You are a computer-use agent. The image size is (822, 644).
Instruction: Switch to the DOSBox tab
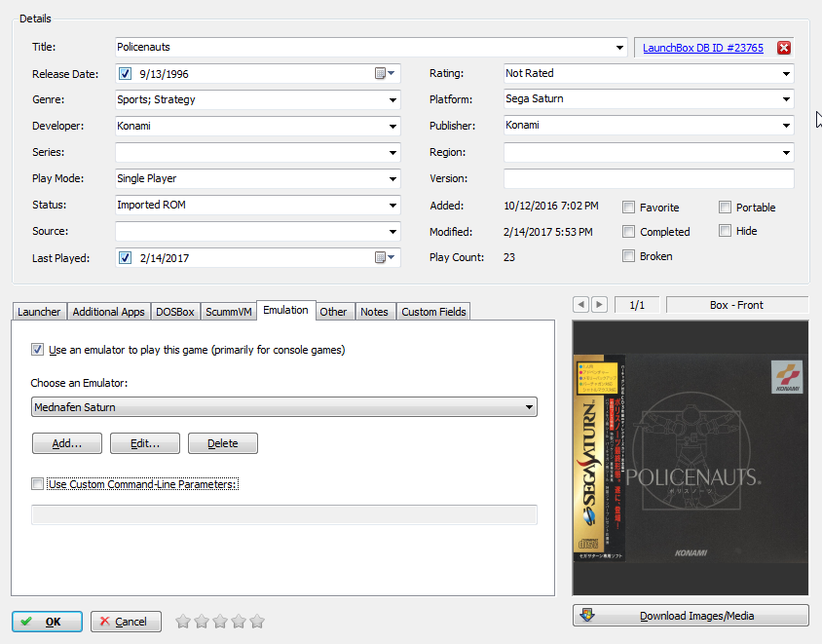pos(175,312)
